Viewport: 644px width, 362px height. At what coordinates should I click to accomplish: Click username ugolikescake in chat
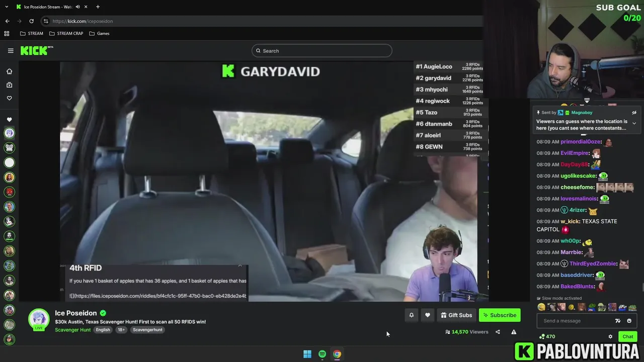579,176
